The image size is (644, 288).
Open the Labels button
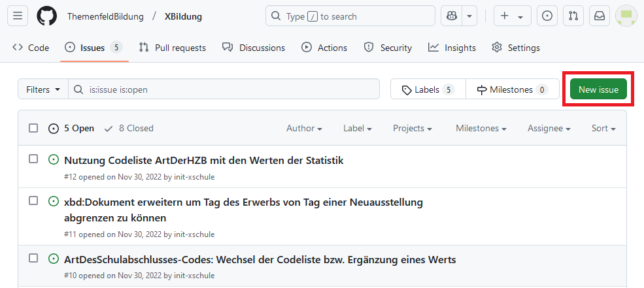coord(428,89)
